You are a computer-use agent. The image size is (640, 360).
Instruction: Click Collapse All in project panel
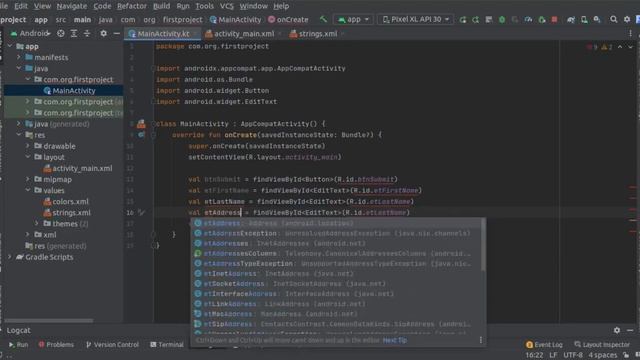pyautogui.click(x=87, y=33)
